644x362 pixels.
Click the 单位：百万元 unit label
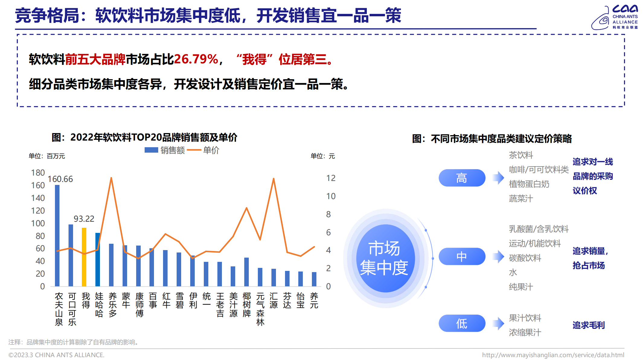coord(47,156)
